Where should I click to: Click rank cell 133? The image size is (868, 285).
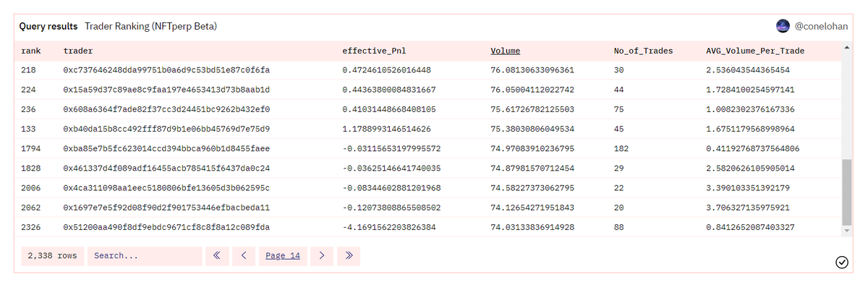pyautogui.click(x=29, y=129)
